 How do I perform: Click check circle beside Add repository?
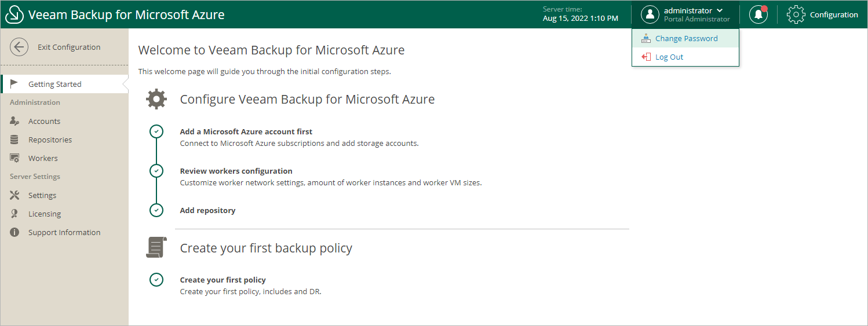[x=156, y=210]
